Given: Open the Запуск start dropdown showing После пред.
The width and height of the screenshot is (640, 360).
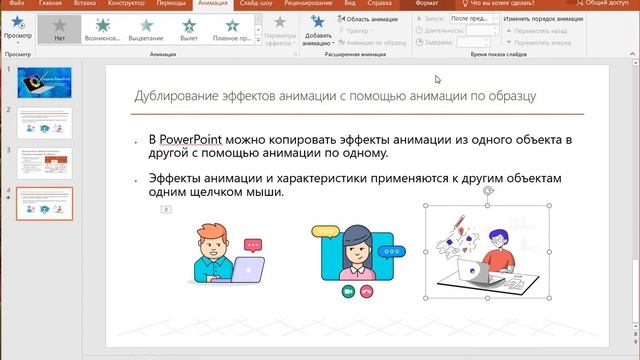Looking at the screenshot, I should click(x=474, y=18).
